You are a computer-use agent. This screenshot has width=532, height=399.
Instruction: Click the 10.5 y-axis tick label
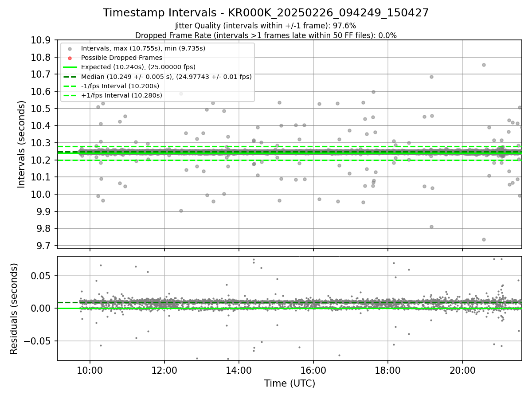coord(42,109)
